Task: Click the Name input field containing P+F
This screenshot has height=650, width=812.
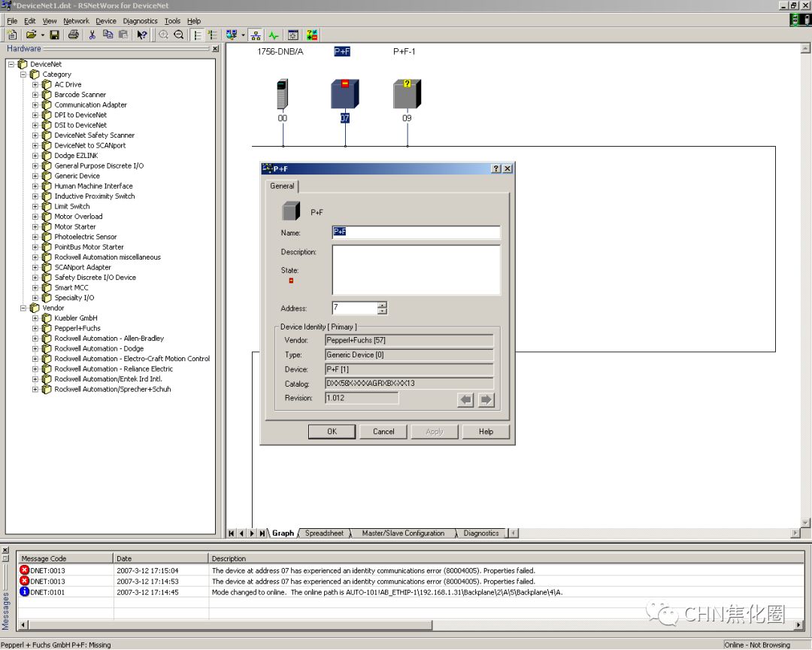Action: click(x=416, y=232)
